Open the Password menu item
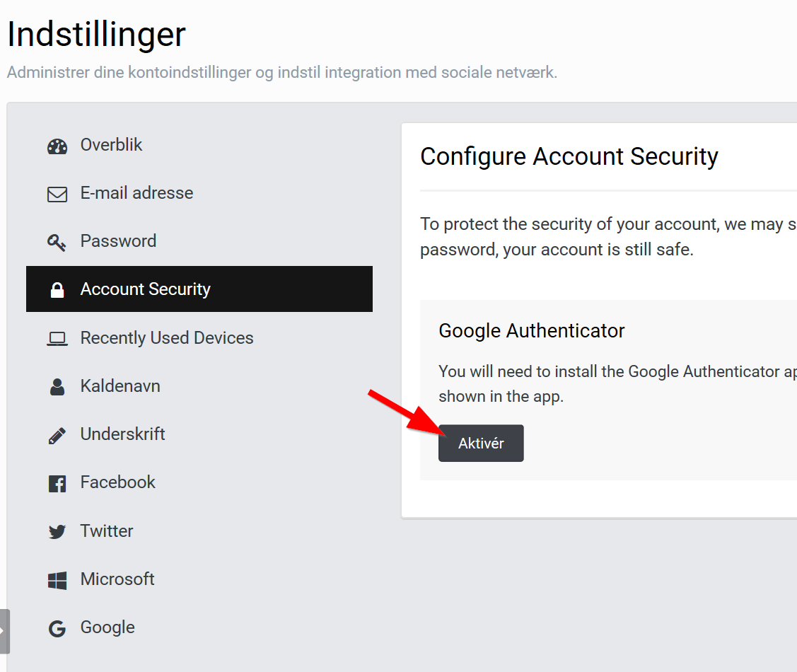797x672 pixels. click(x=118, y=241)
